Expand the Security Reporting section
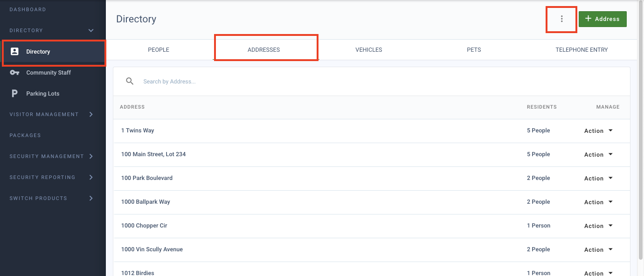This screenshot has height=276, width=644. coord(91,177)
